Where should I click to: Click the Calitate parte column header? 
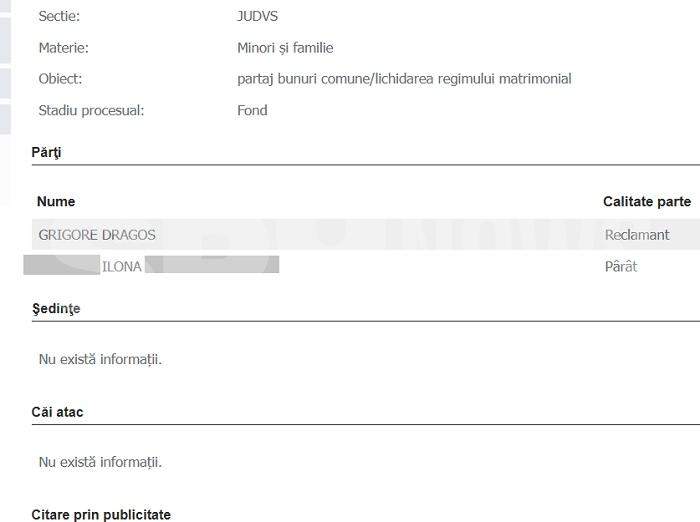(x=646, y=202)
